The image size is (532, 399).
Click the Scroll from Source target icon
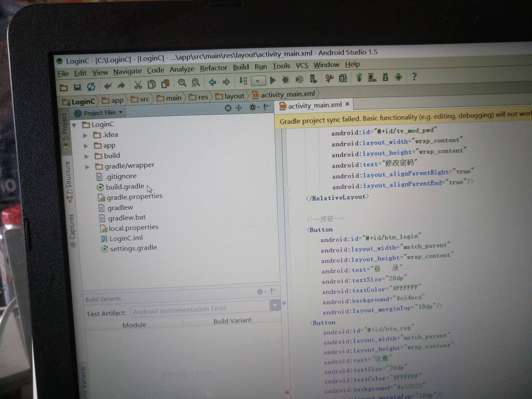pos(228,108)
